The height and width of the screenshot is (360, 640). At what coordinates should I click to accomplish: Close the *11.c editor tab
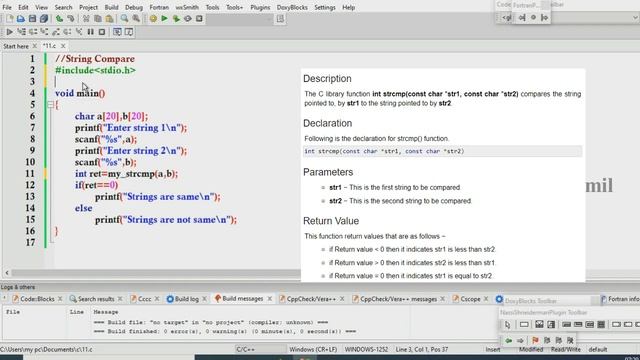click(63, 46)
